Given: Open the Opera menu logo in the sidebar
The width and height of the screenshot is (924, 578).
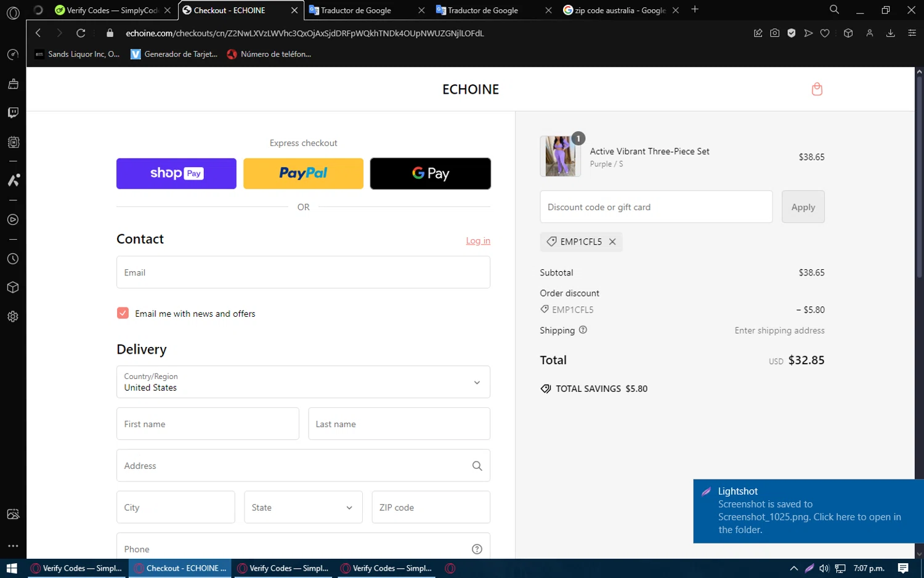Looking at the screenshot, I should (x=13, y=12).
